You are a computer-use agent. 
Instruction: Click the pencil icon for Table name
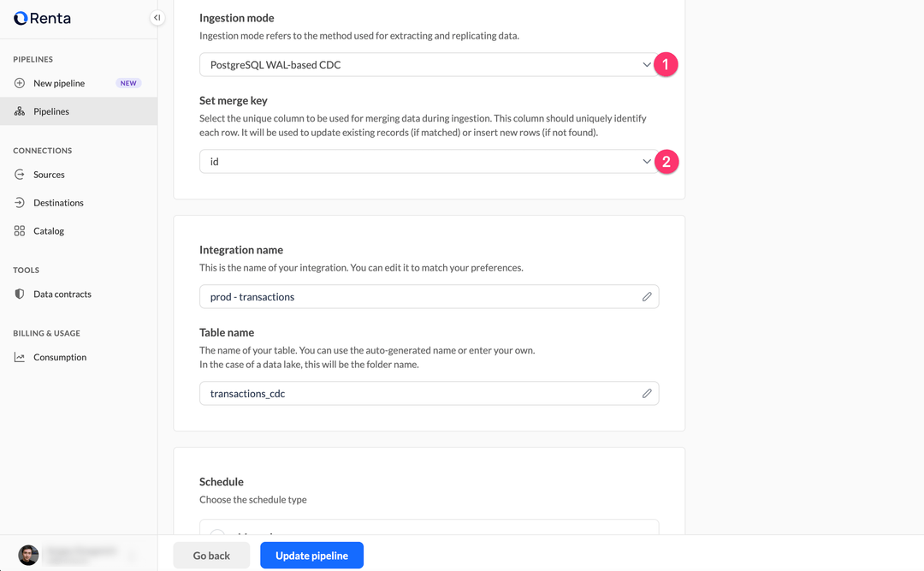click(x=647, y=394)
